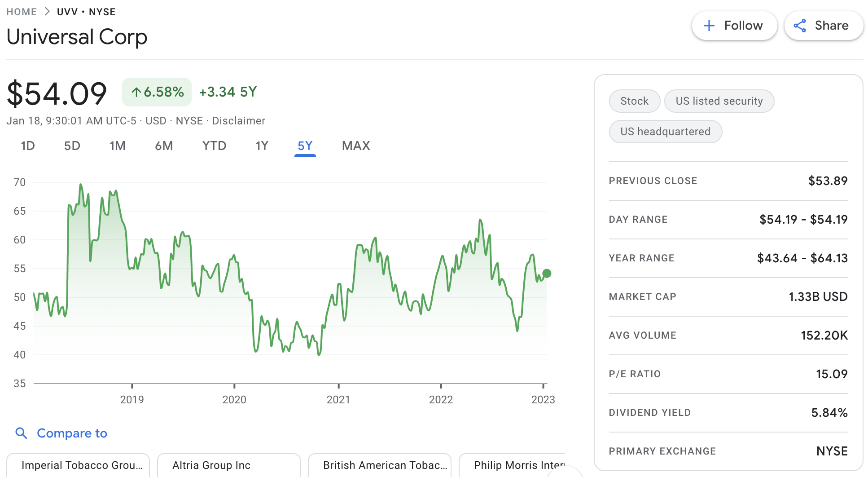Click the Avg Volume value 152.20K

pyautogui.click(x=824, y=336)
